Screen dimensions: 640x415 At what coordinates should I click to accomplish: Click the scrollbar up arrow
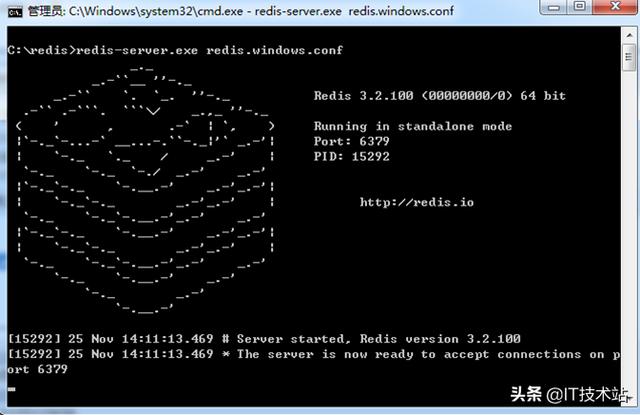tap(629, 36)
